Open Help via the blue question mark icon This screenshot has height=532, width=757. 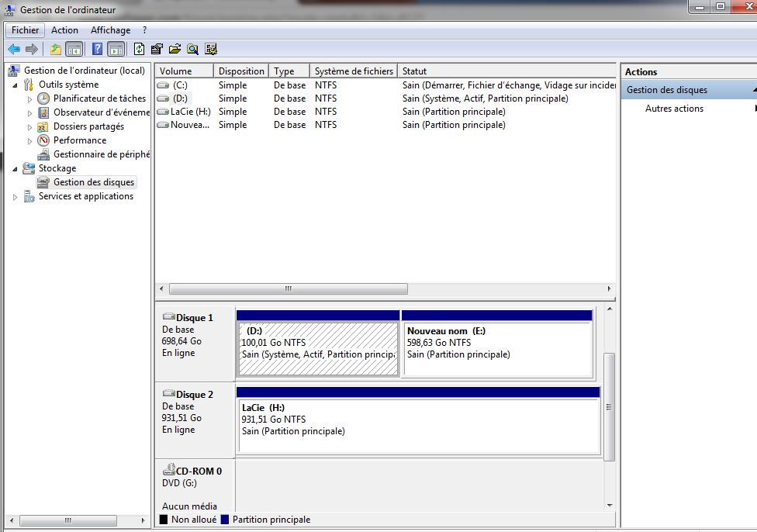pos(98,50)
